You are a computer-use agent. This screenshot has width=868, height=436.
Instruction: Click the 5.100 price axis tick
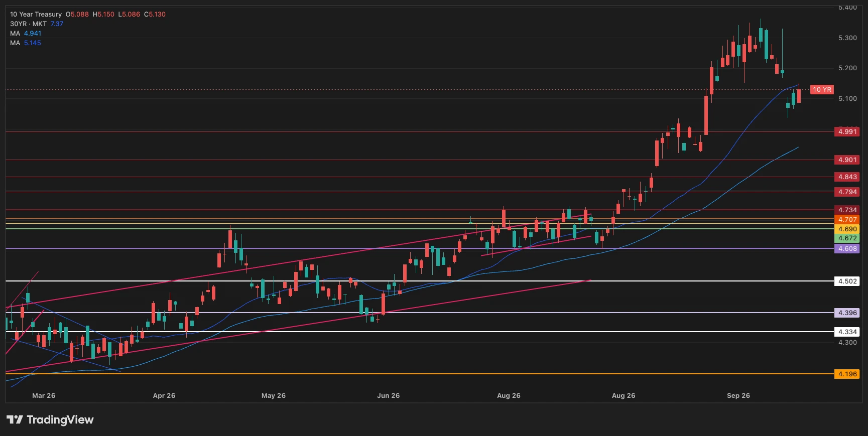pos(847,98)
